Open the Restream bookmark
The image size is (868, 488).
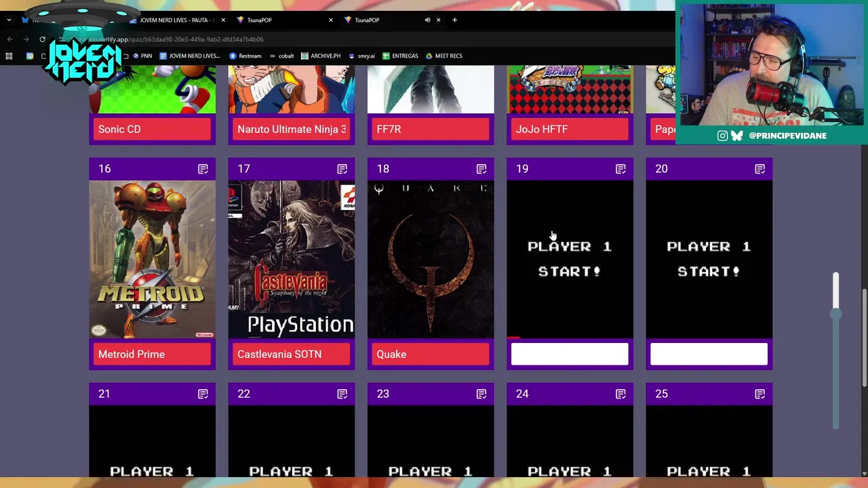click(x=245, y=56)
